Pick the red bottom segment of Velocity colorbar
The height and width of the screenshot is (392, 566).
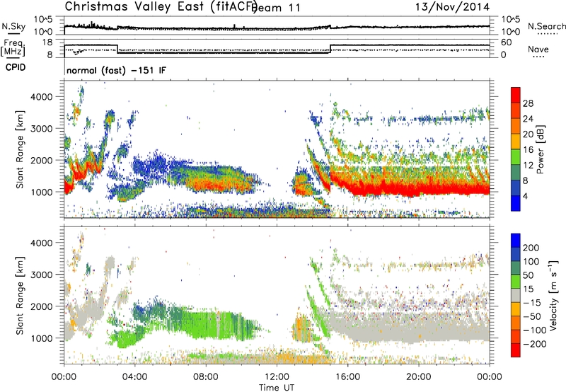516,350
